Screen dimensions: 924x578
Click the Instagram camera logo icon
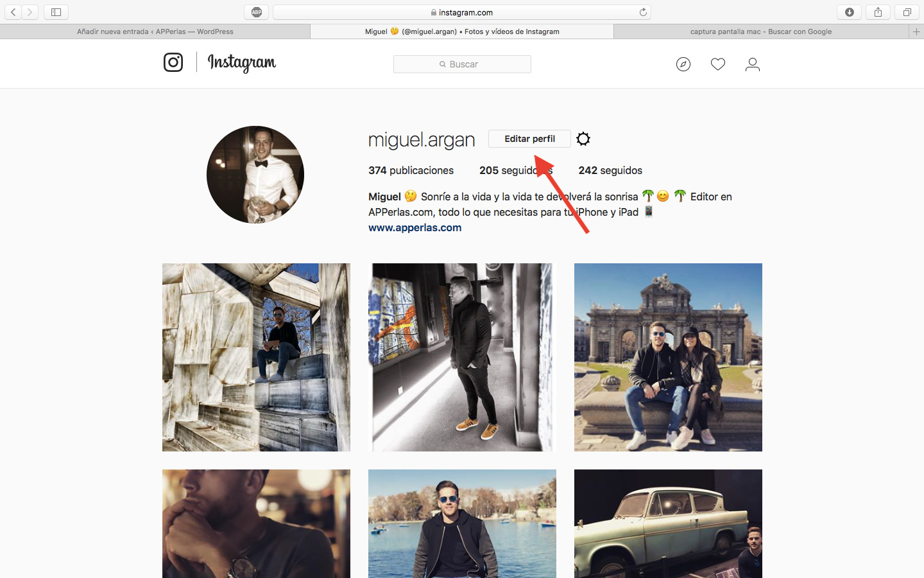(x=173, y=62)
